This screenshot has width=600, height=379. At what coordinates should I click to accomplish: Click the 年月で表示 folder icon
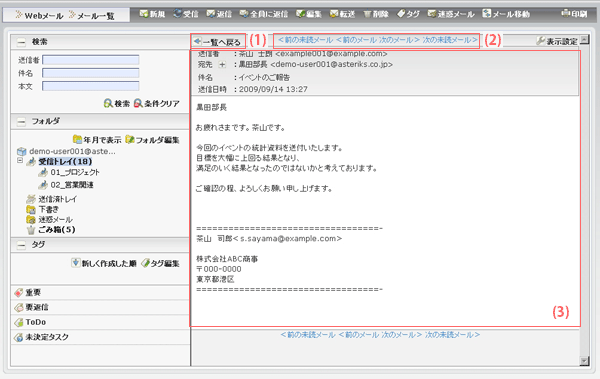(77, 139)
